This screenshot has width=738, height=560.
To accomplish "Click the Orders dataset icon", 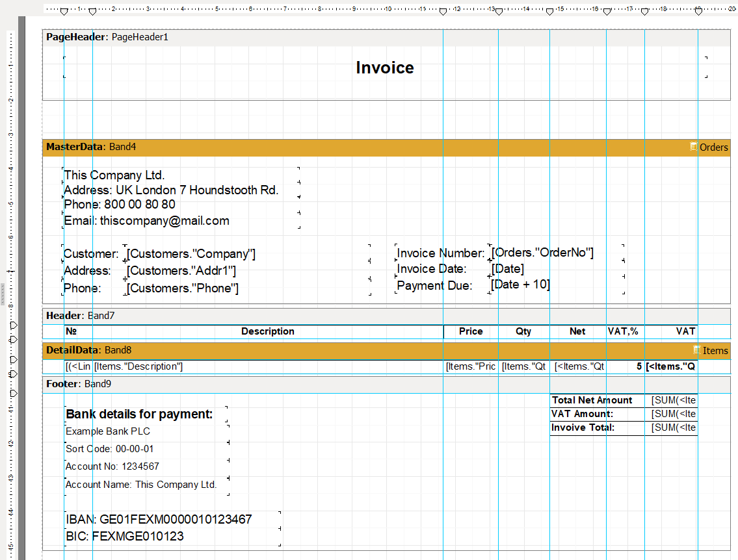I will pos(693,147).
